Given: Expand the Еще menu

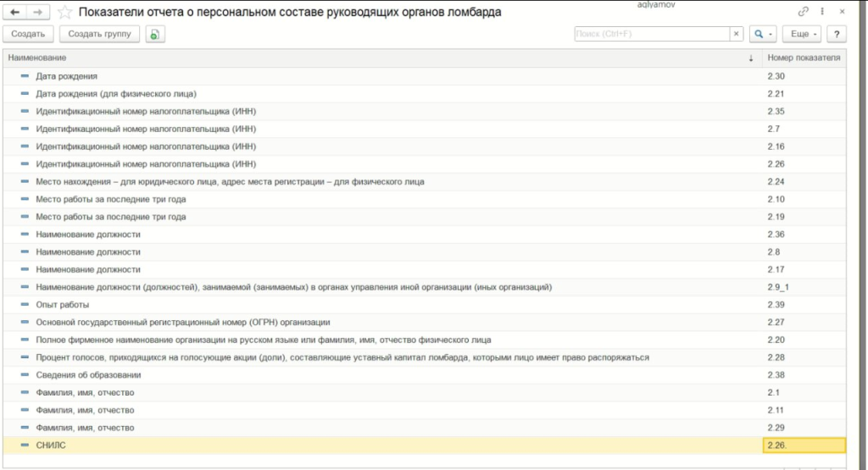Looking at the screenshot, I should coord(802,34).
